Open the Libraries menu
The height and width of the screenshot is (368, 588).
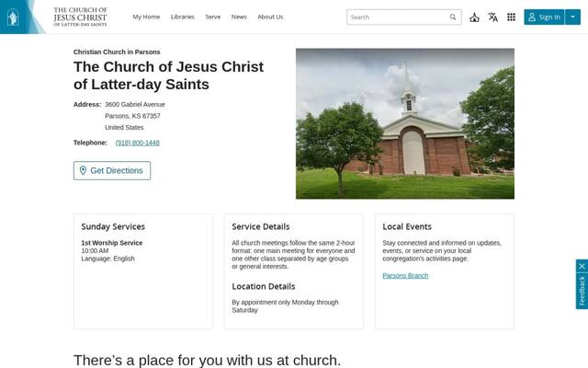pyautogui.click(x=183, y=17)
